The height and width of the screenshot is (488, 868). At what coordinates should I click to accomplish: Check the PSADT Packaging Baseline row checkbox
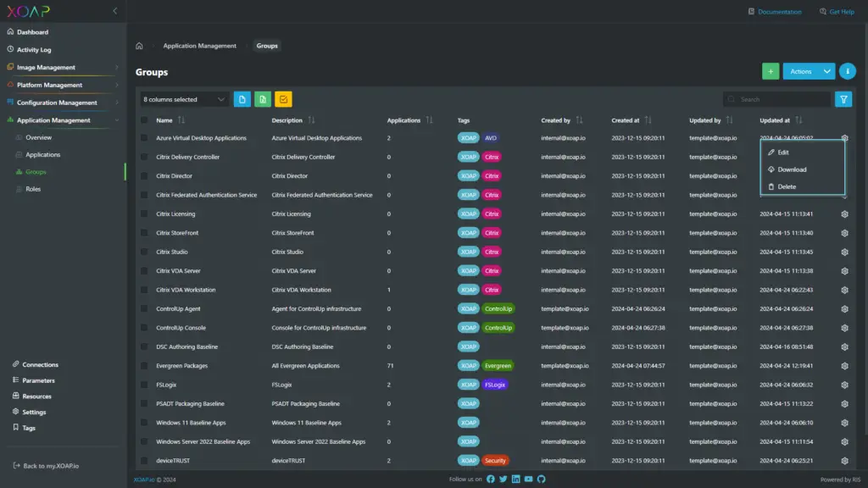pos(144,404)
